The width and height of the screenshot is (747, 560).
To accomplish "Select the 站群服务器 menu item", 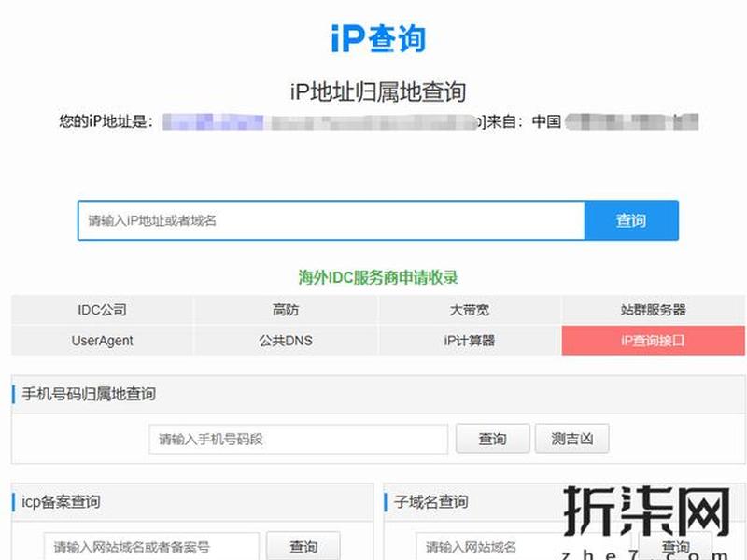I will 653,310.
